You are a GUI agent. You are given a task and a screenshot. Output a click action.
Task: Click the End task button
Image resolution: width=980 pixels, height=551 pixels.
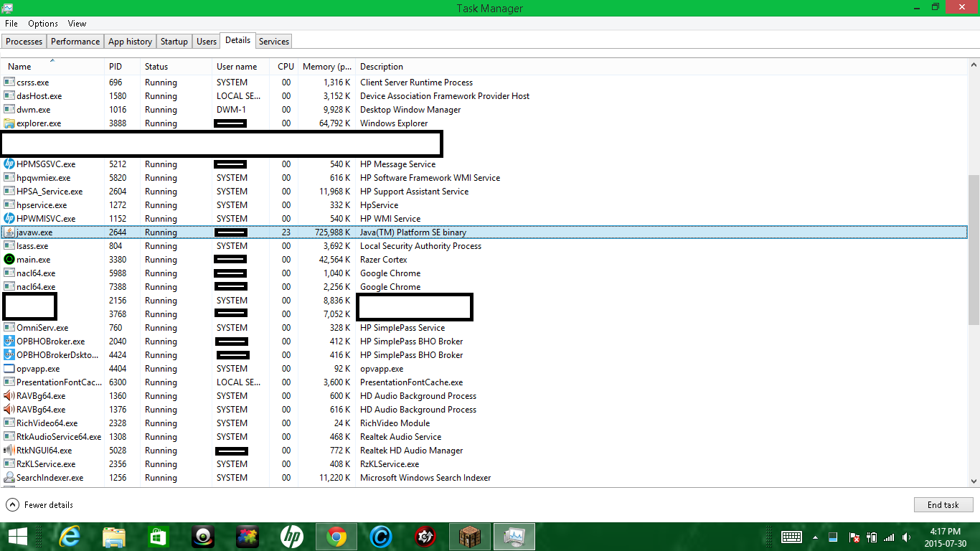943,505
